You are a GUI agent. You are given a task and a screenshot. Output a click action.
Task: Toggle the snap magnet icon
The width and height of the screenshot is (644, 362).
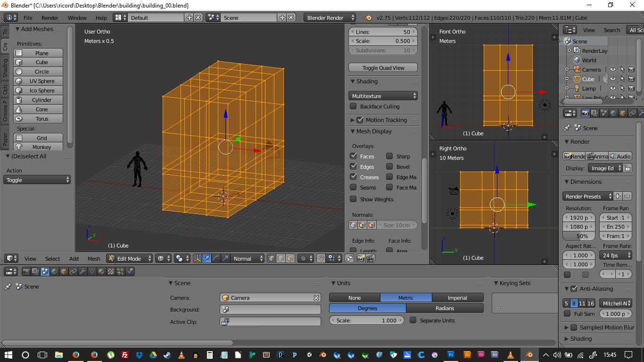tap(321, 258)
